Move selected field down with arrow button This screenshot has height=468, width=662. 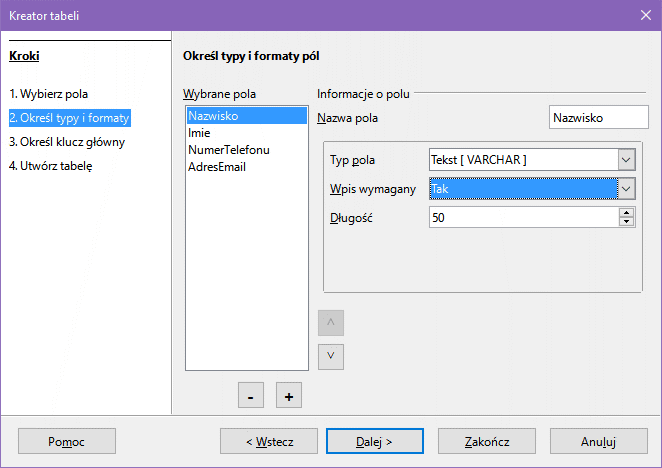pos(330,356)
